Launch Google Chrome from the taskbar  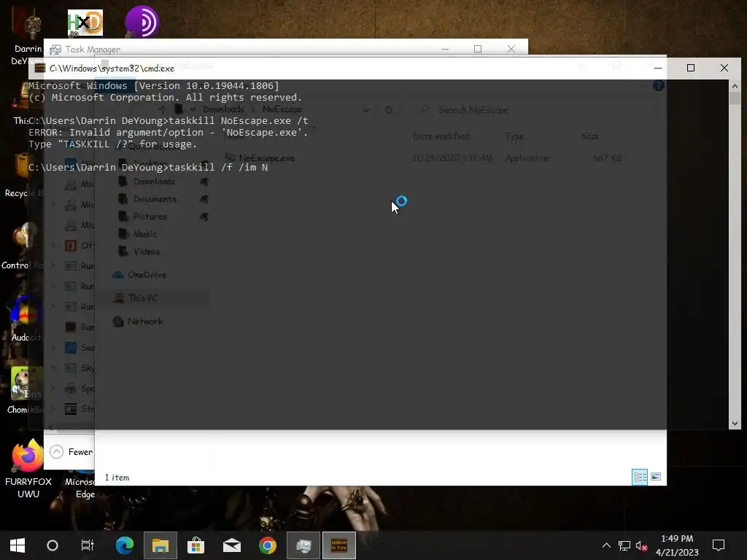pyautogui.click(x=268, y=545)
